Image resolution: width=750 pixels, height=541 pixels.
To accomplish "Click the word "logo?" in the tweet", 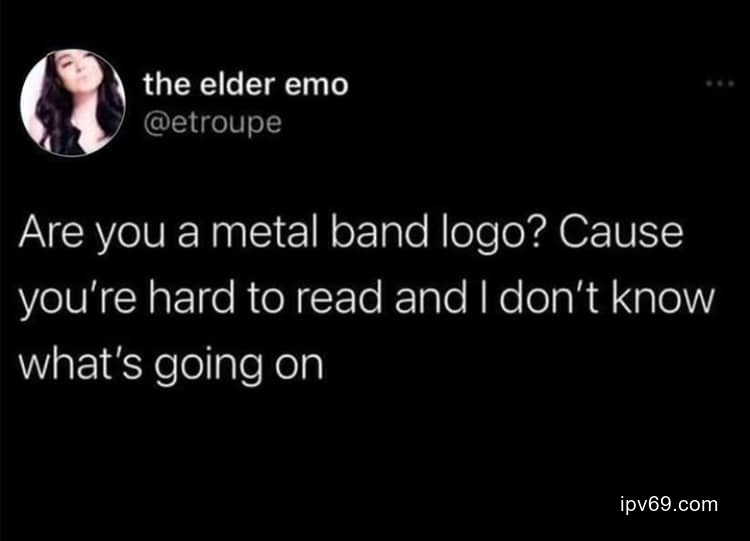I will pos(491,236).
